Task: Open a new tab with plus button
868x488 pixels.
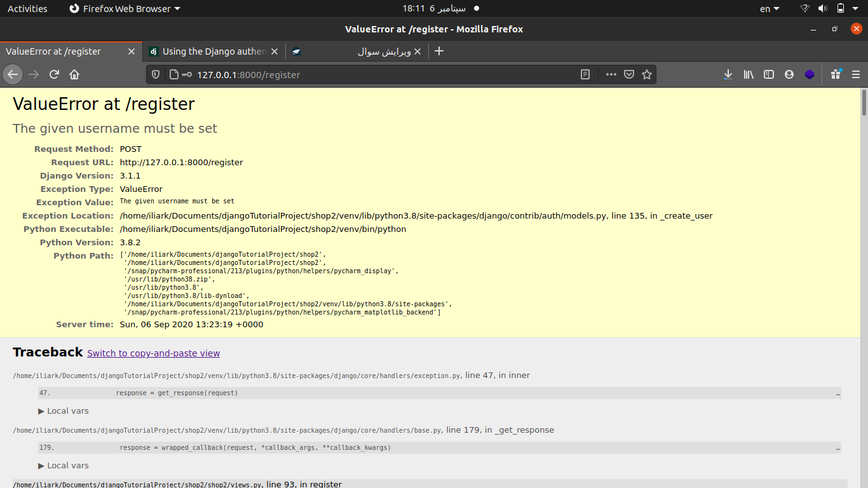Action: coord(439,51)
